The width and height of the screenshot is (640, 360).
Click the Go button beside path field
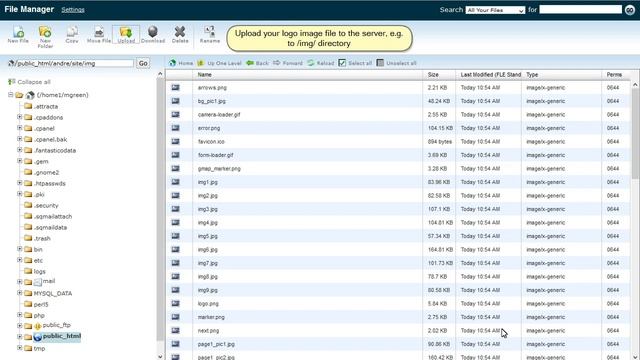coord(143,63)
